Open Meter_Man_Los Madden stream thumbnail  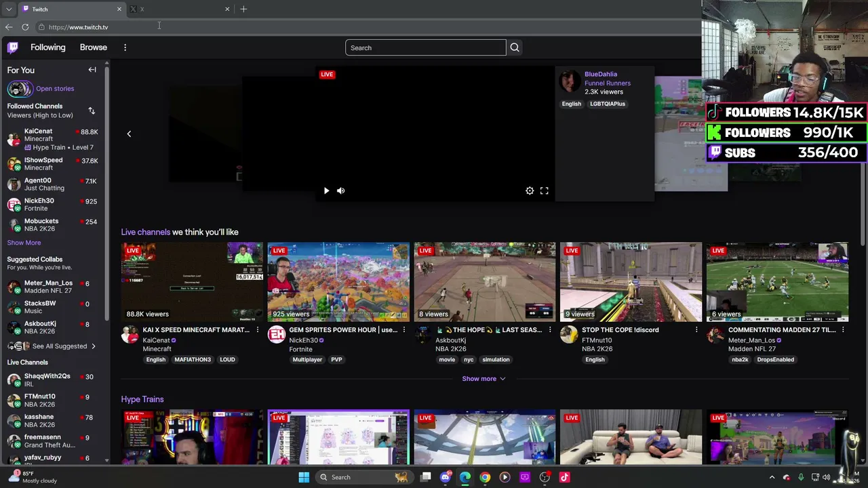[x=778, y=282]
